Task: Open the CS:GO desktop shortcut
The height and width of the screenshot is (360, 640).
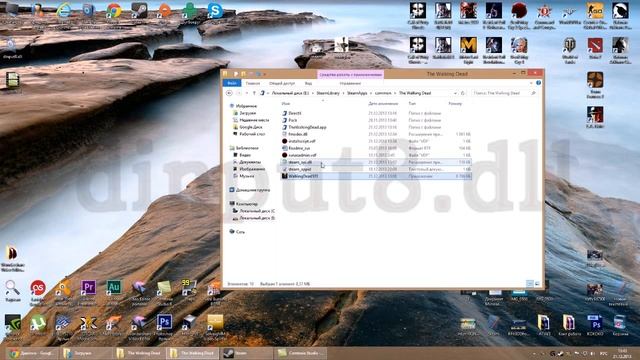Action: [x=595, y=15]
